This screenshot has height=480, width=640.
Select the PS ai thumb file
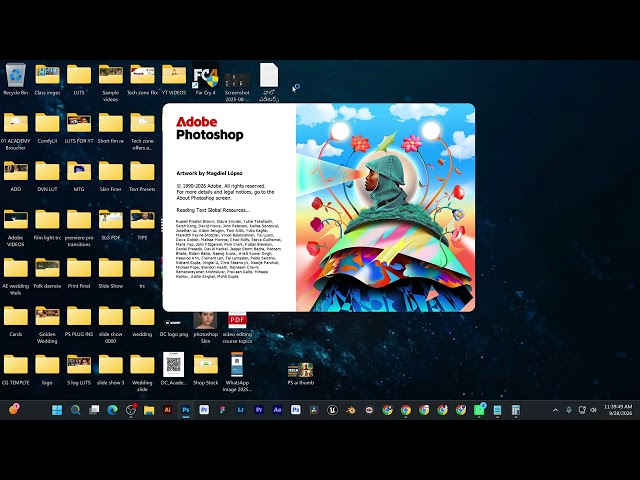[300, 374]
